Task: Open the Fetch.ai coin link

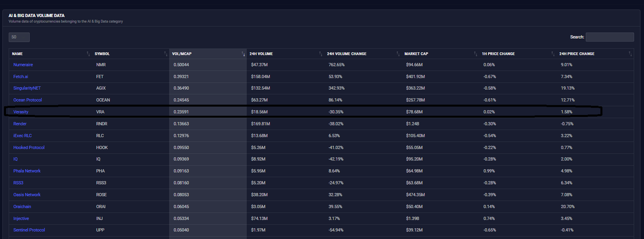Action: point(21,76)
